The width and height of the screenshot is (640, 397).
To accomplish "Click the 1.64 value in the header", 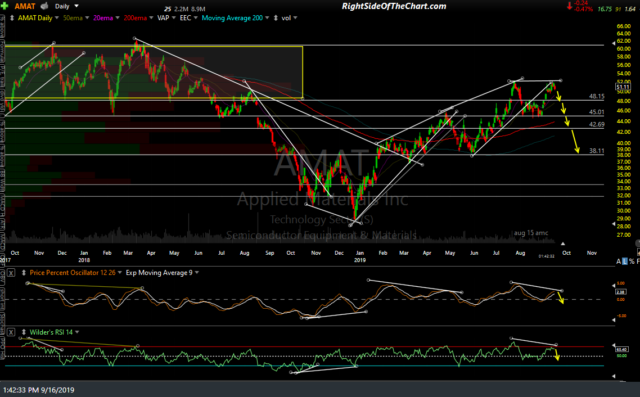I will tap(630, 9).
